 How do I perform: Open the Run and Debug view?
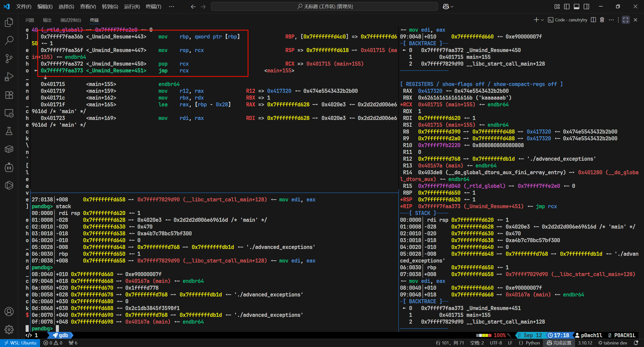(9, 77)
